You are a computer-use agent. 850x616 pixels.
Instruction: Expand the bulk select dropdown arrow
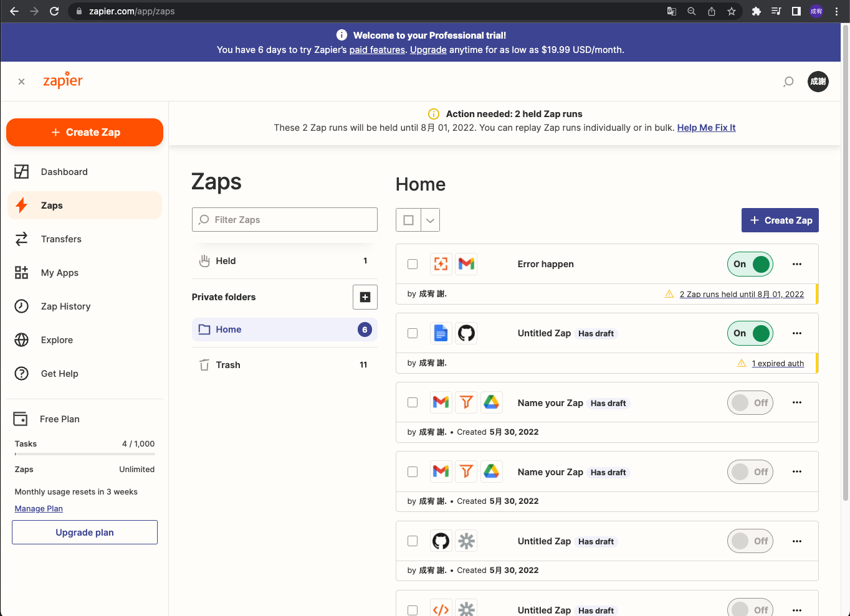click(431, 220)
